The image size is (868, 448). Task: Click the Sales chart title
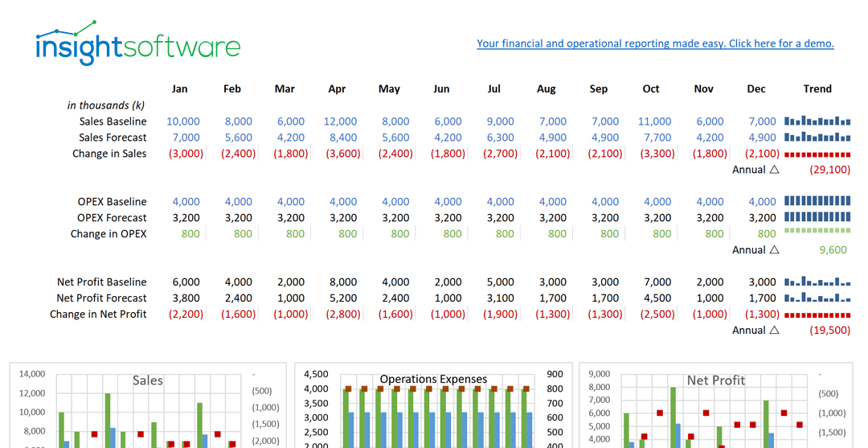tap(148, 380)
